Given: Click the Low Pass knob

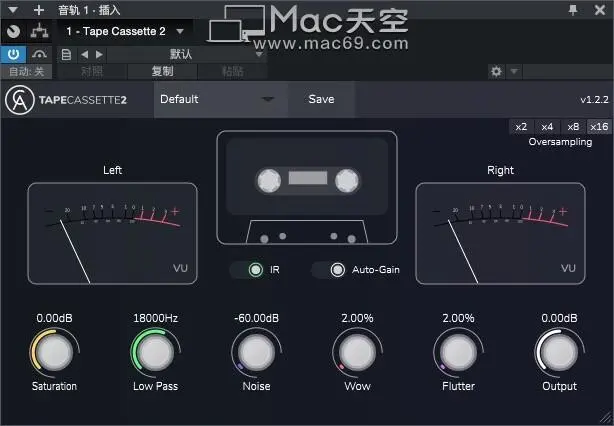Looking at the screenshot, I should click(x=155, y=352).
